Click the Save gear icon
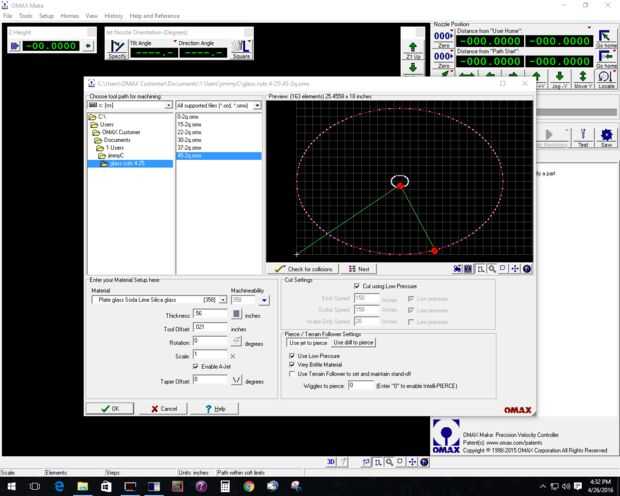This screenshot has height=496, width=620. (606, 136)
